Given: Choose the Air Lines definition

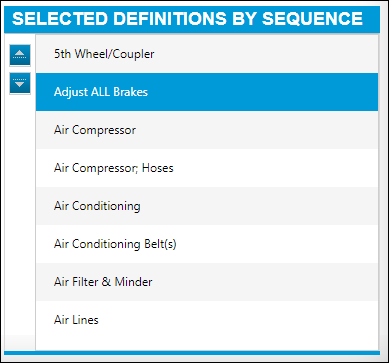Looking at the screenshot, I should [207, 320].
